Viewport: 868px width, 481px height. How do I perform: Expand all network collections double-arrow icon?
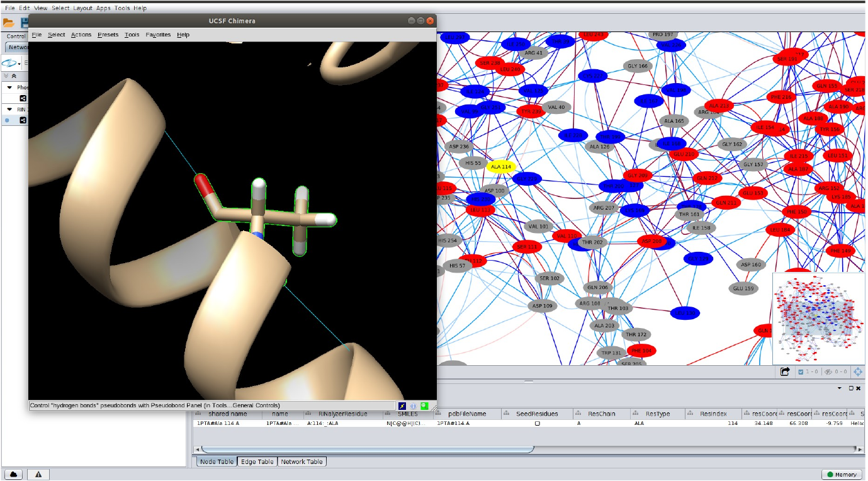tap(6, 76)
